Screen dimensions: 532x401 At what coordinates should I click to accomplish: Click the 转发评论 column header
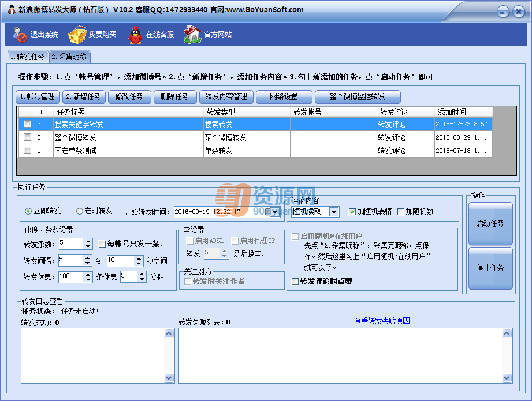click(405, 112)
